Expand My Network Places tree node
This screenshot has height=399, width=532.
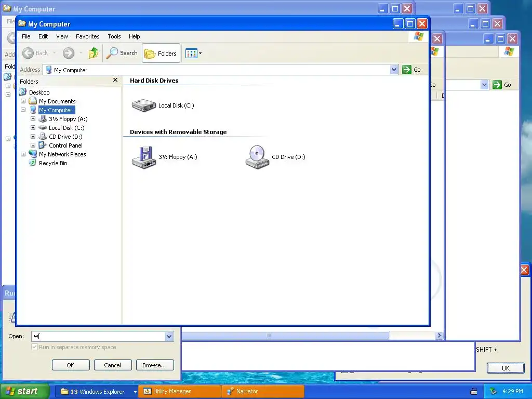click(x=23, y=154)
